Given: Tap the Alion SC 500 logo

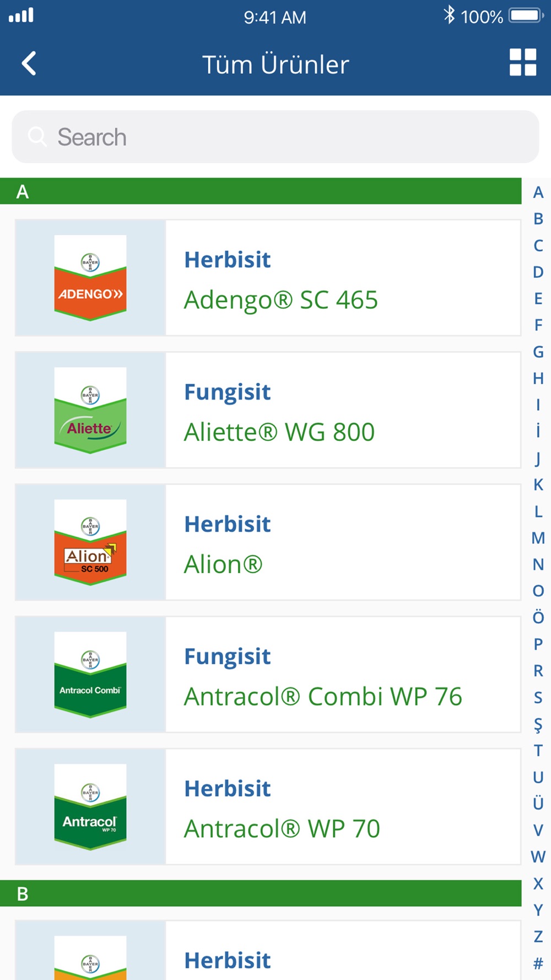Looking at the screenshot, I should 90,542.
